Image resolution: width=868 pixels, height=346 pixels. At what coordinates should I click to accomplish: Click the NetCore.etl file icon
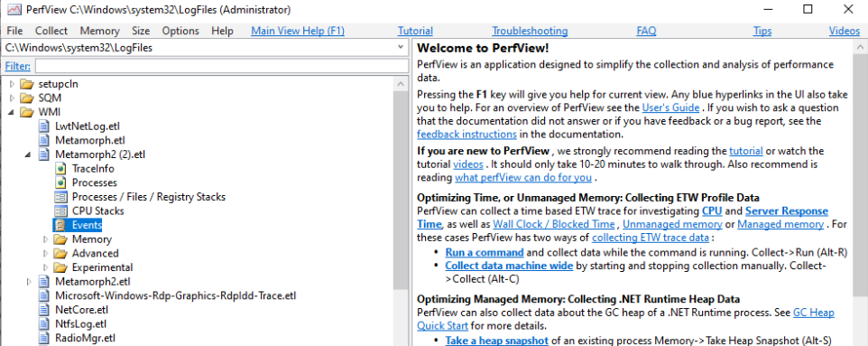pyautogui.click(x=43, y=309)
